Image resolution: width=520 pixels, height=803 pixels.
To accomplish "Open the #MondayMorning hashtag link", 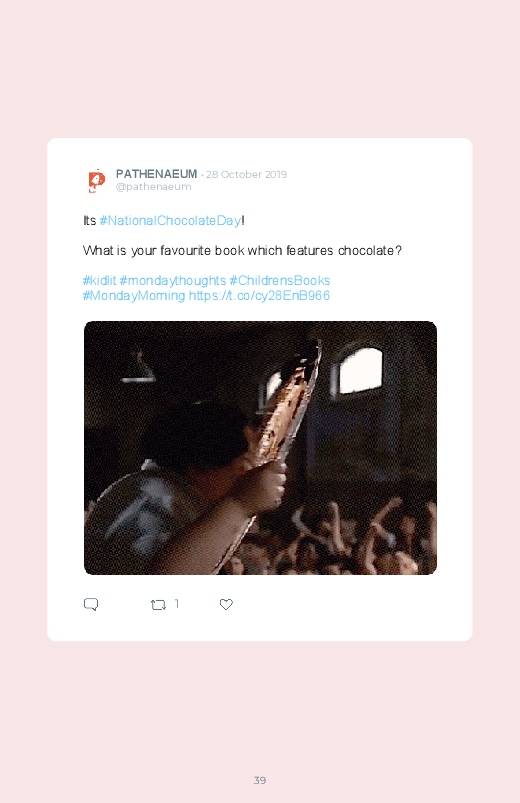I will pyautogui.click(x=134, y=295).
